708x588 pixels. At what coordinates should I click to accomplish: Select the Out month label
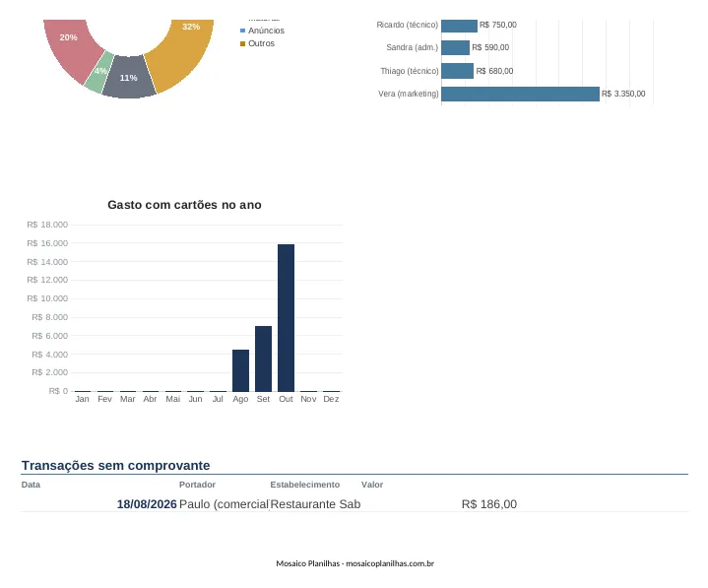click(286, 399)
